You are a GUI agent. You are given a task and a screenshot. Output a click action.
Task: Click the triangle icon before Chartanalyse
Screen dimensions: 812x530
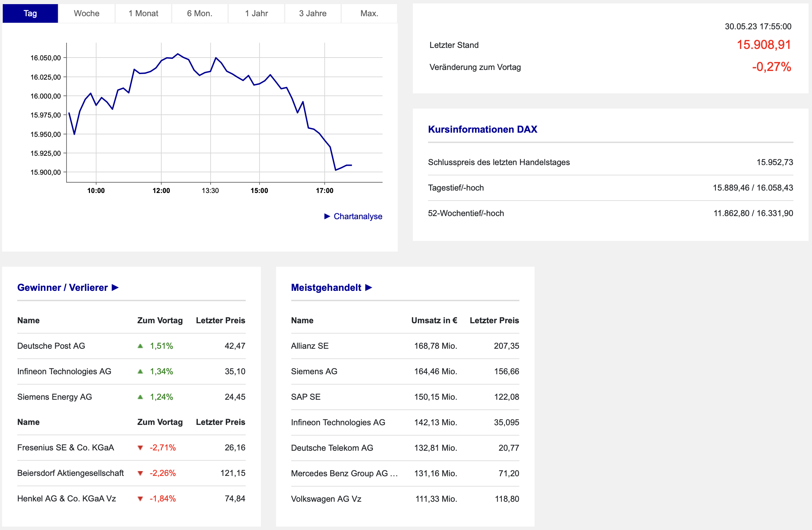(x=327, y=216)
